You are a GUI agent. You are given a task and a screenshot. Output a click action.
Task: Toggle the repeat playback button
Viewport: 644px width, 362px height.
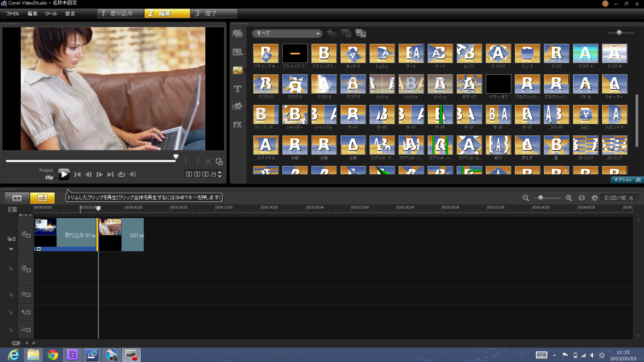coord(122,174)
